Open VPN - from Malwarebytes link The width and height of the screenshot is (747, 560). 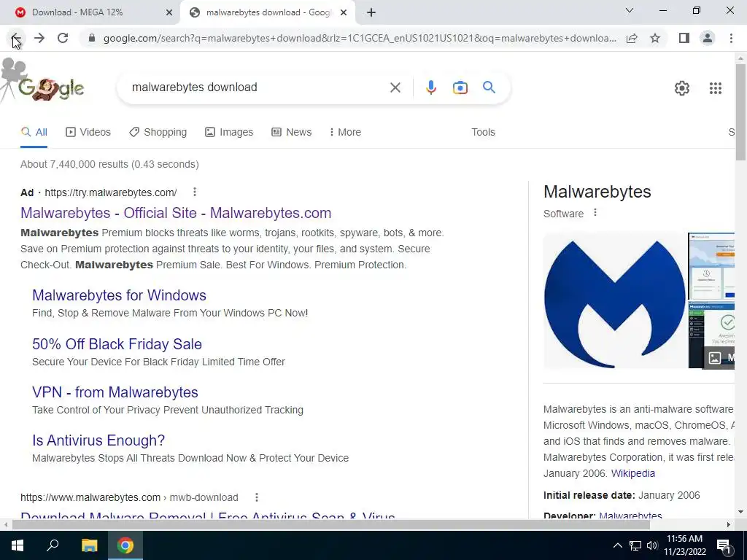tap(115, 392)
